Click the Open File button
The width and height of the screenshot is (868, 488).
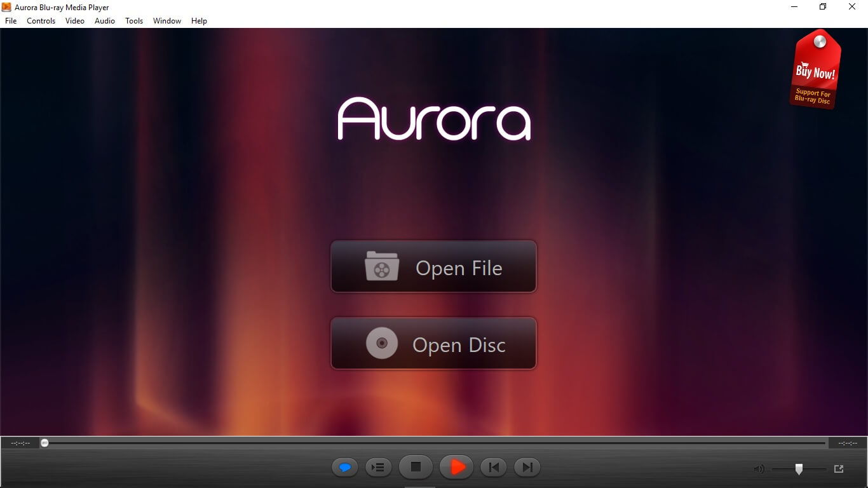click(x=433, y=266)
